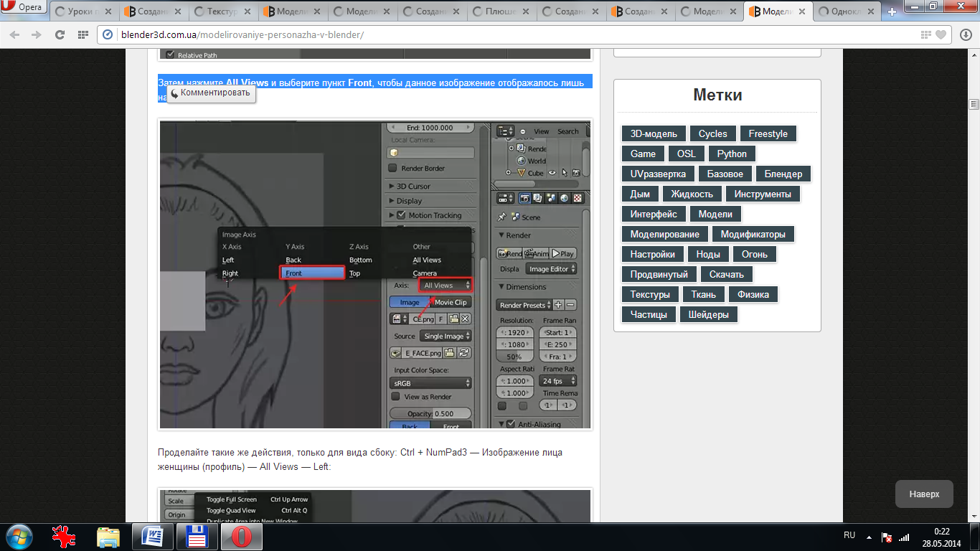
Task: Show hidden tray icons arrow
Action: tap(869, 536)
